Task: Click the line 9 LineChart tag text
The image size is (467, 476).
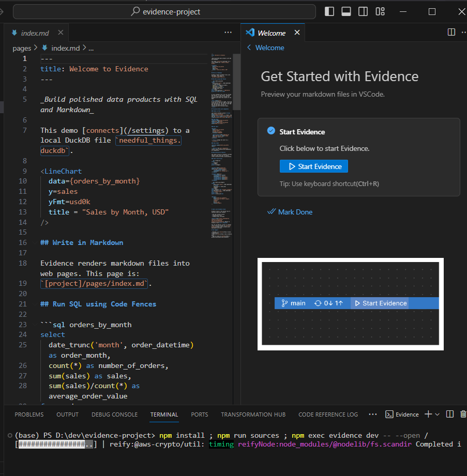Action: click(61, 171)
